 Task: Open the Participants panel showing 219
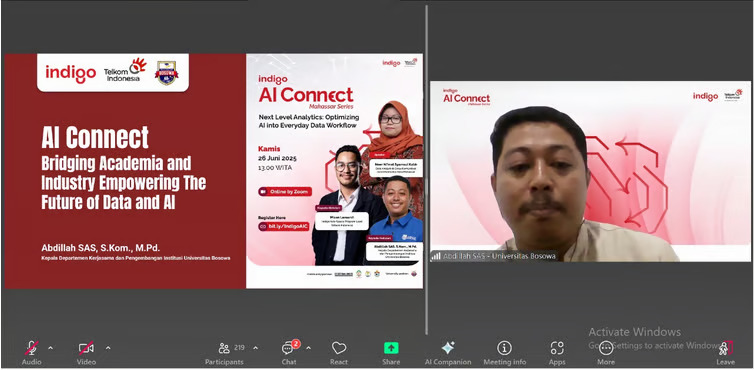[225, 352]
